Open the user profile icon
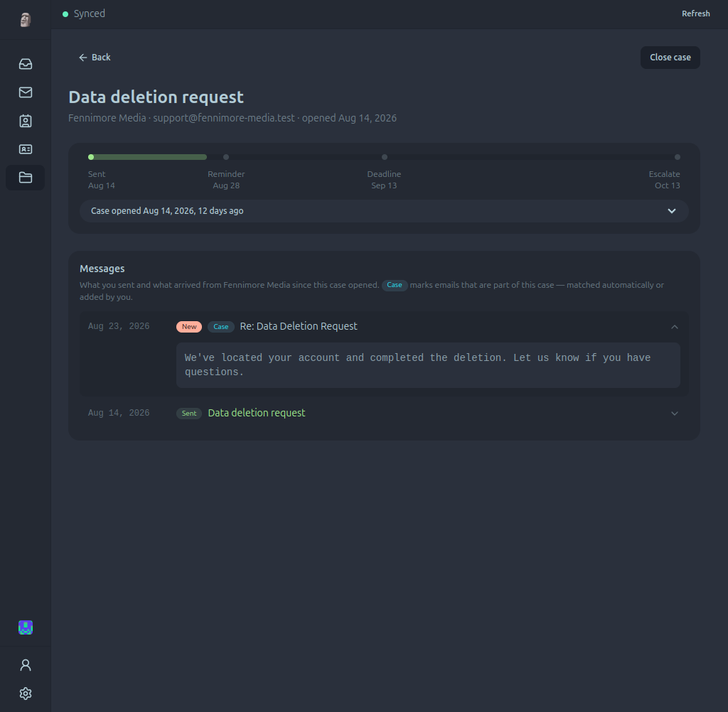 26,665
